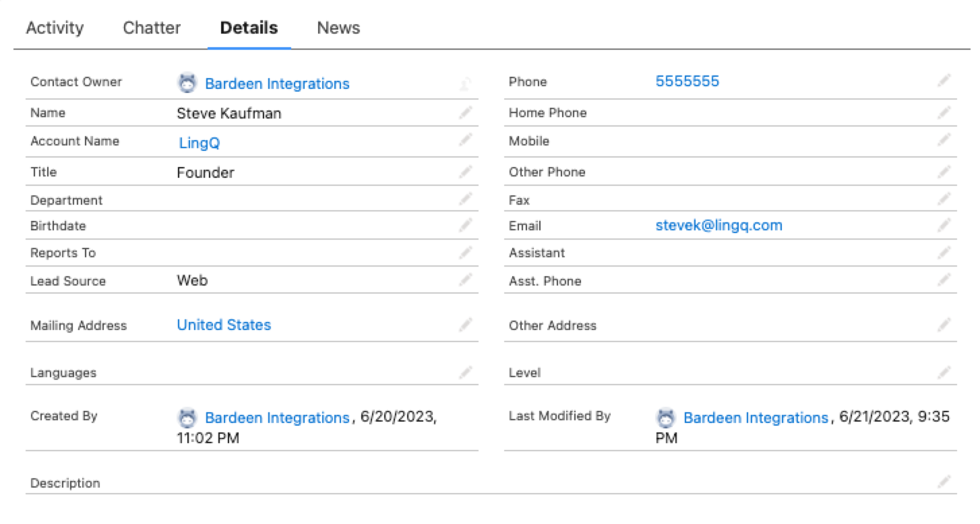
Task: Click the Reports To edit pencil
Action: pos(466,253)
